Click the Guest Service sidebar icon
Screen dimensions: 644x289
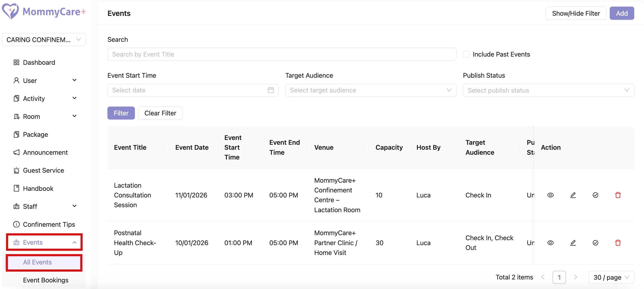coord(17,170)
